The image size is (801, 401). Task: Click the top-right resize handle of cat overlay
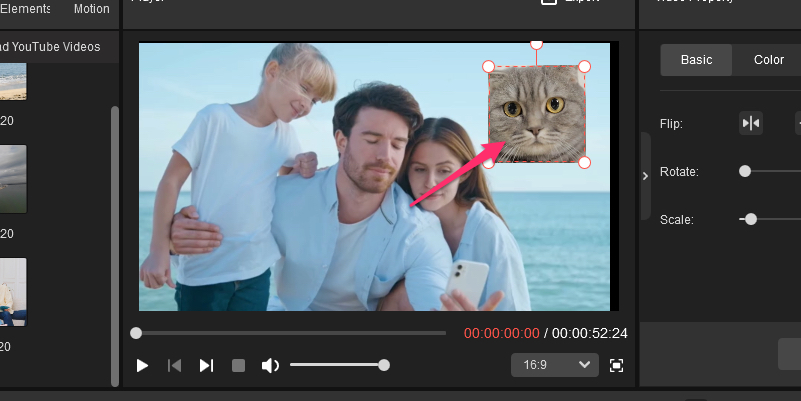pos(585,66)
